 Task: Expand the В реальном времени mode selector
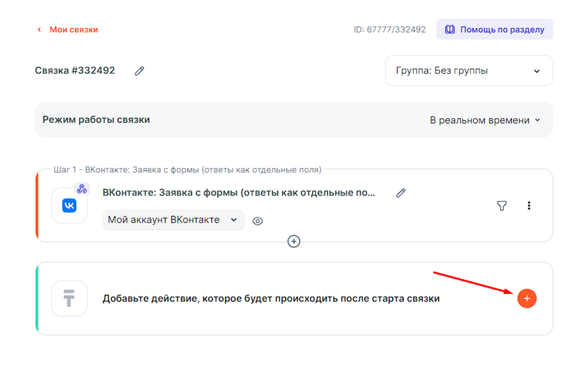485,120
